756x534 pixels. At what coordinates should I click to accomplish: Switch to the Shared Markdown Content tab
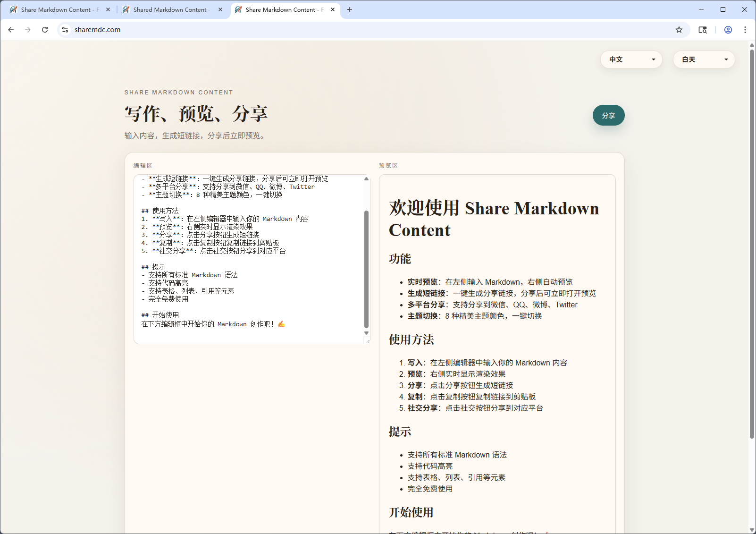(170, 9)
